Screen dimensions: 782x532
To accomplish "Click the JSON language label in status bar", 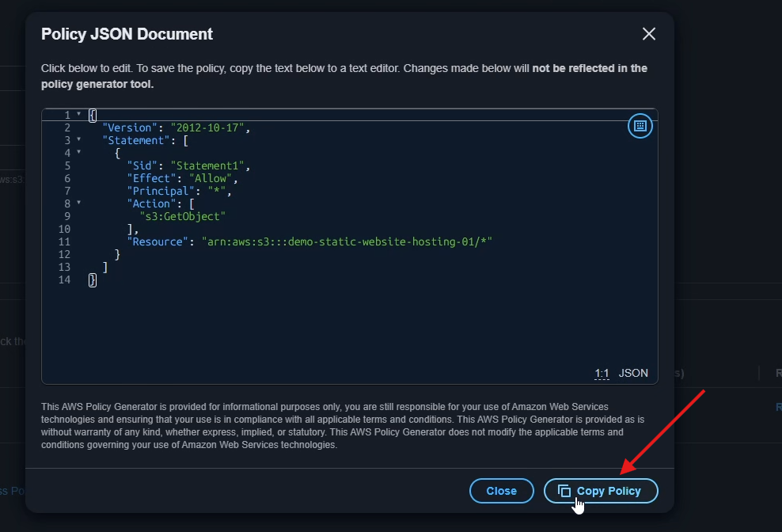I will (x=633, y=373).
